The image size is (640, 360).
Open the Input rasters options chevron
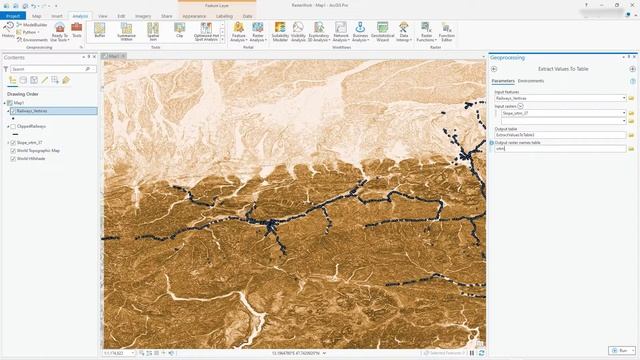point(520,106)
